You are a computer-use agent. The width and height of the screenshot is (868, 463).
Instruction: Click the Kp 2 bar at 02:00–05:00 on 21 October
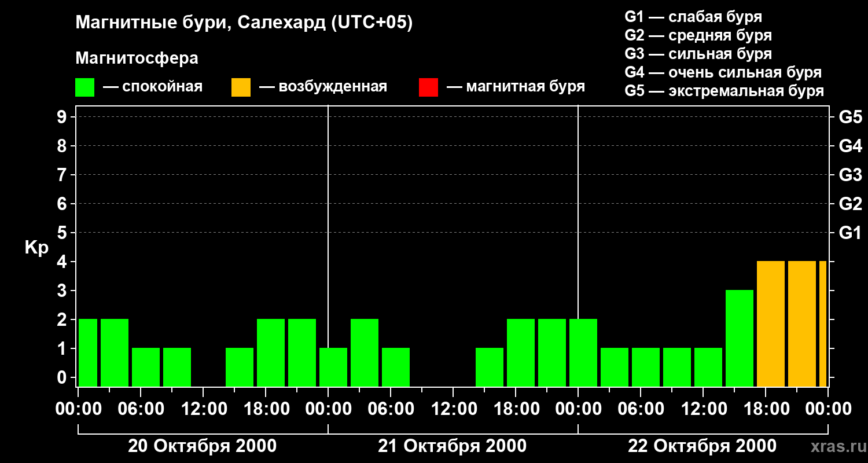pos(365,352)
